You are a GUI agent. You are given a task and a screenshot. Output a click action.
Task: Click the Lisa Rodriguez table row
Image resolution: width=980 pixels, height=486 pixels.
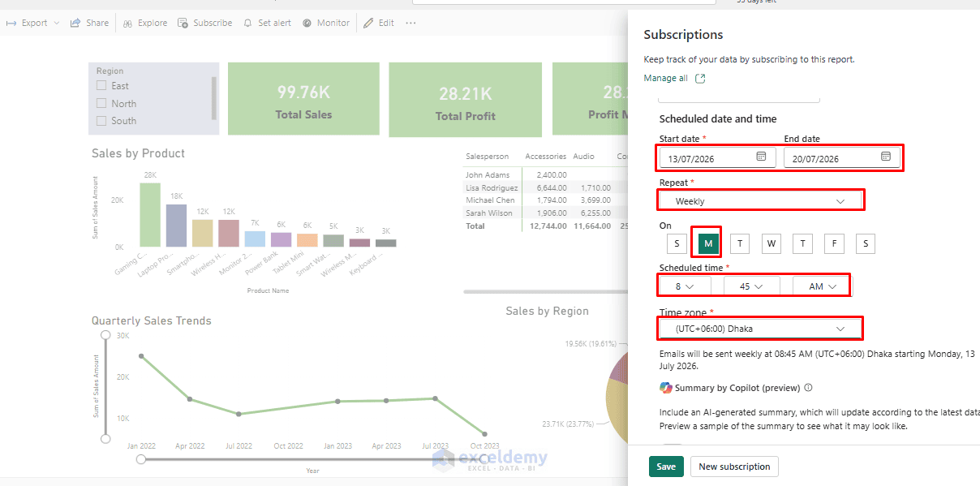click(544, 187)
